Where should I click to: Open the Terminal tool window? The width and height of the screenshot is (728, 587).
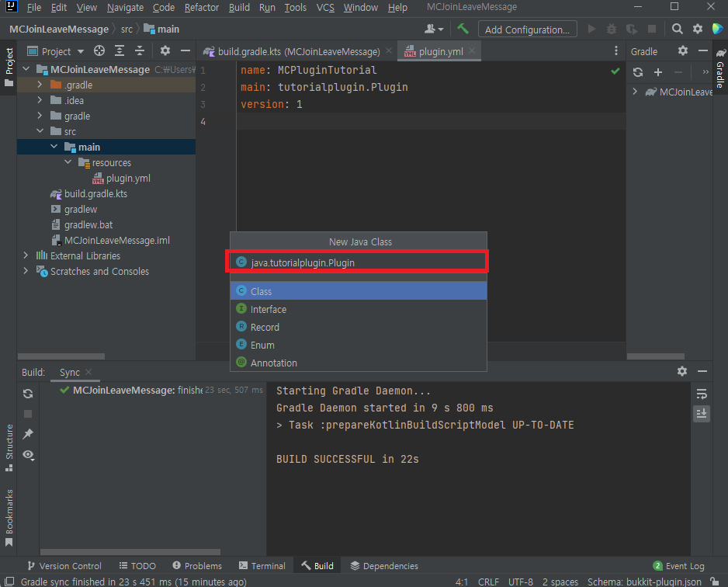coord(262,565)
